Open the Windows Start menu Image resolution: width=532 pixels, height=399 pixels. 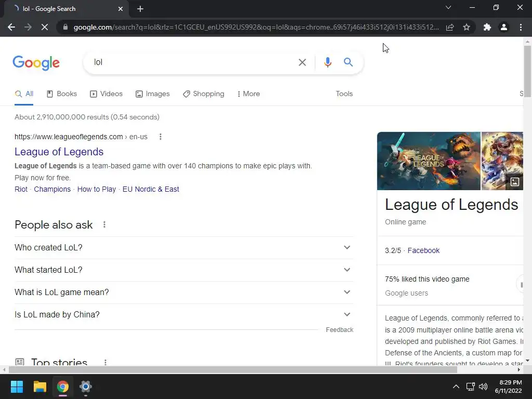click(x=17, y=387)
